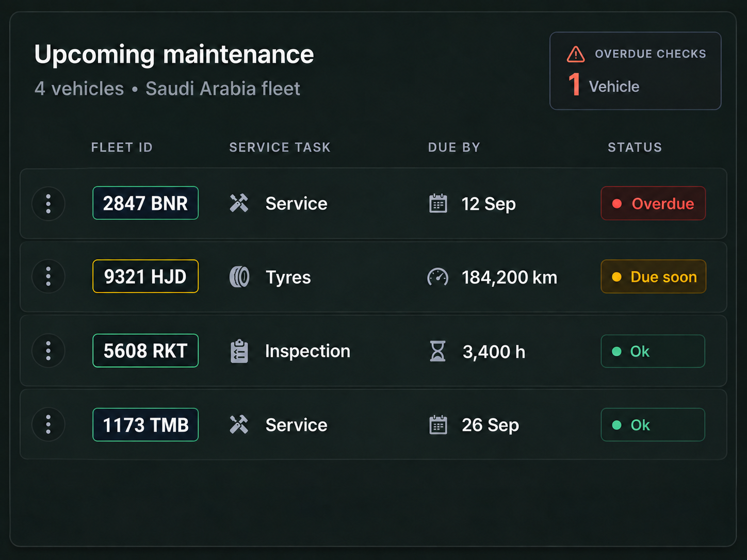Click the Tyres task text
The height and width of the screenshot is (560, 747).
click(x=288, y=277)
